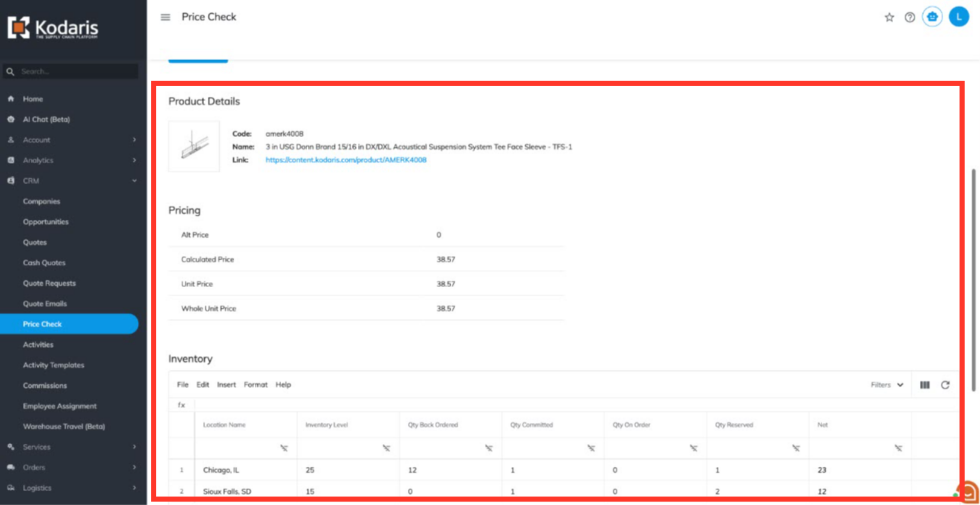Click the CRM sidebar icon

tap(11, 180)
